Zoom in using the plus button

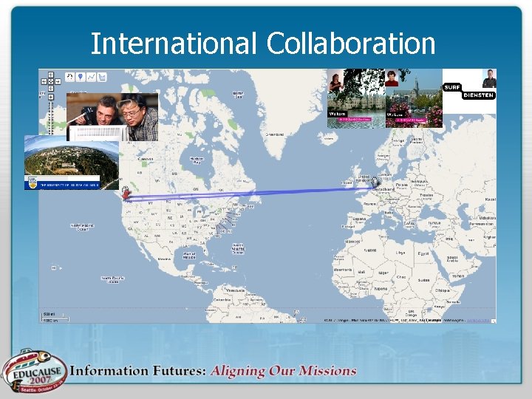point(50,97)
